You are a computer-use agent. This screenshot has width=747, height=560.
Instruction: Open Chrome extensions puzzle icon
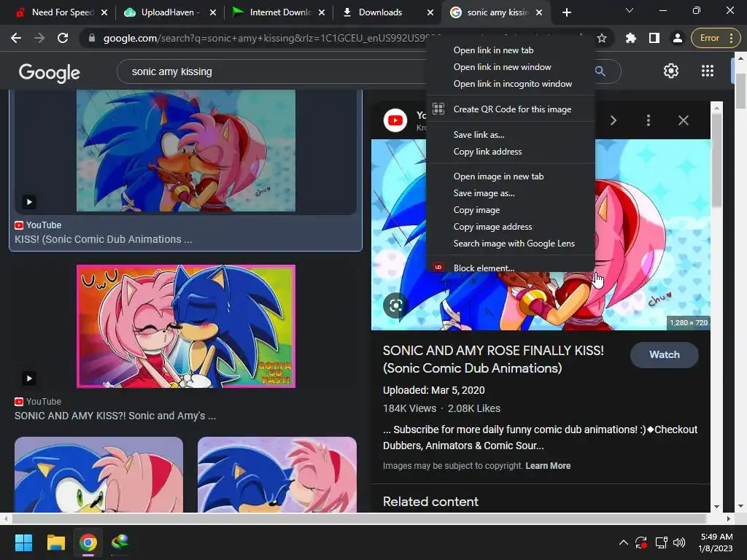tap(631, 38)
